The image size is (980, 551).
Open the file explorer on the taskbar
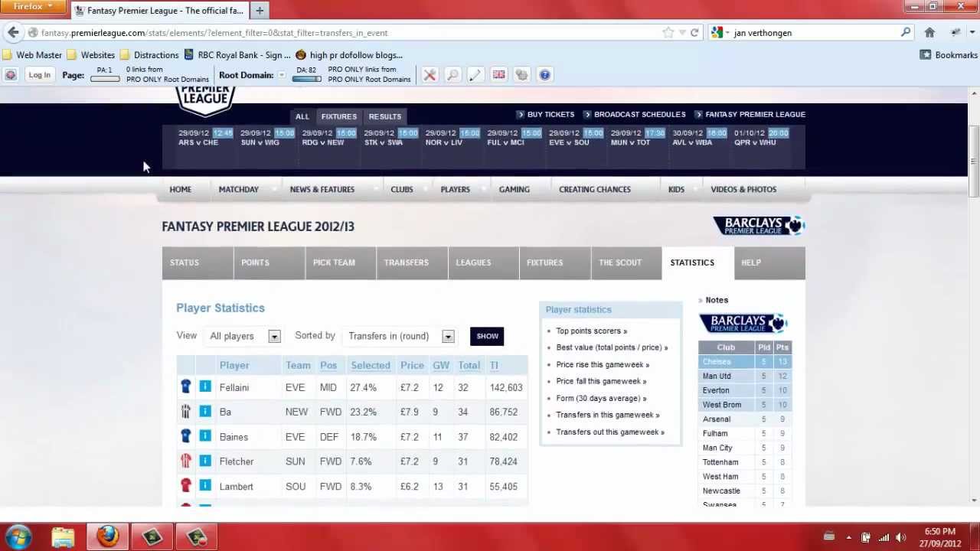point(63,536)
